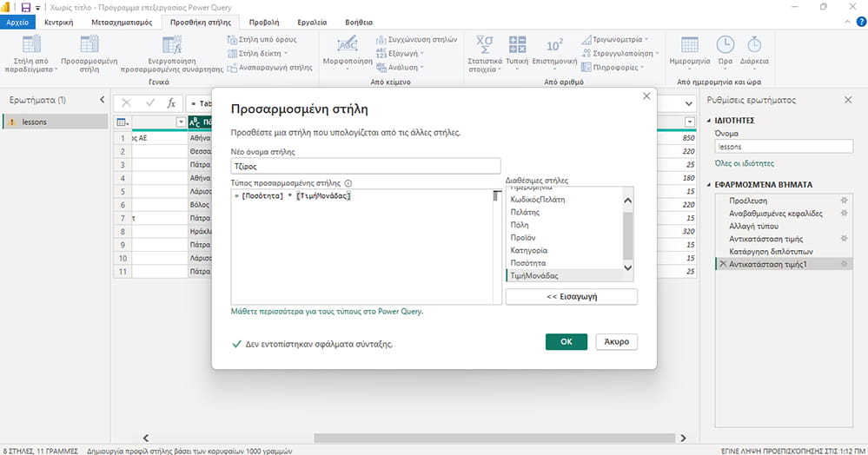The width and height of the screenshot is (868, 455).
Task: Close the Προσαρμοσμένη στήλη dialog
Action: coord(646,96)
